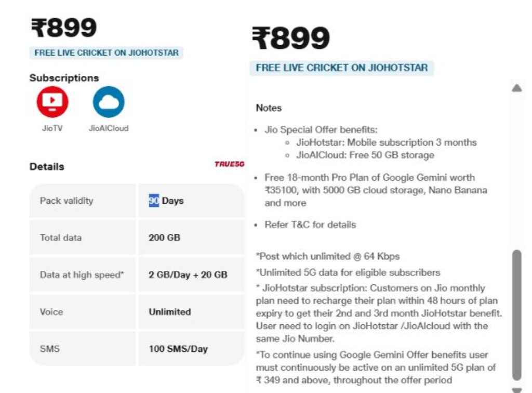Select the Unlimited Voice value
Viewport: 532px width, 393px height.
coord(169,312)
